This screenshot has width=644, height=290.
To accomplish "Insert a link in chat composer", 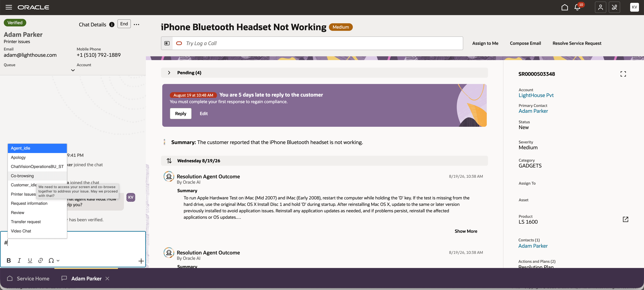I will click(41, 260).
